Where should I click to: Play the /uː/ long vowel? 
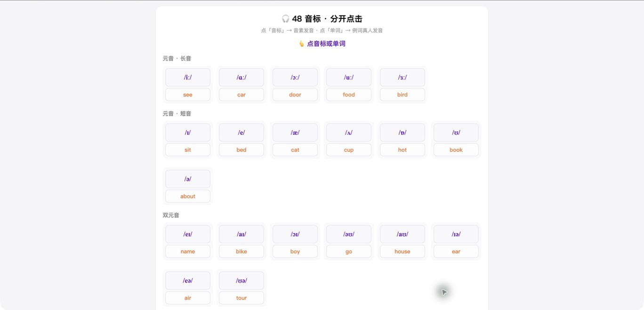point(349,77)
